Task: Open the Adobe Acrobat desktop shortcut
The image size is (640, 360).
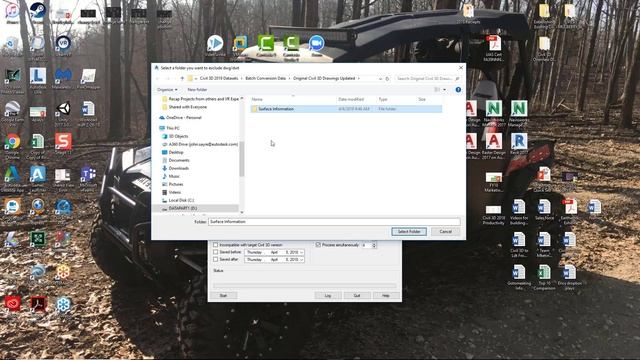Action: coord(38,305)
